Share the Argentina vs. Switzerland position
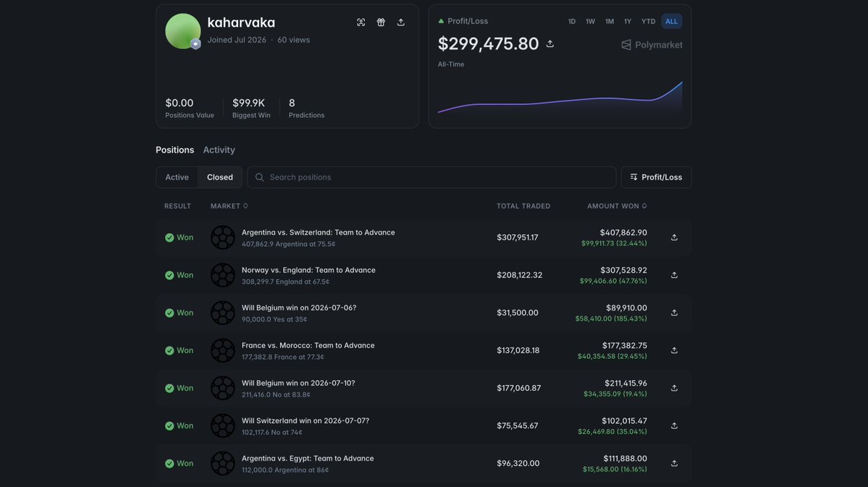This screenshot has width=868, height=487. click(x=674, y=237)
